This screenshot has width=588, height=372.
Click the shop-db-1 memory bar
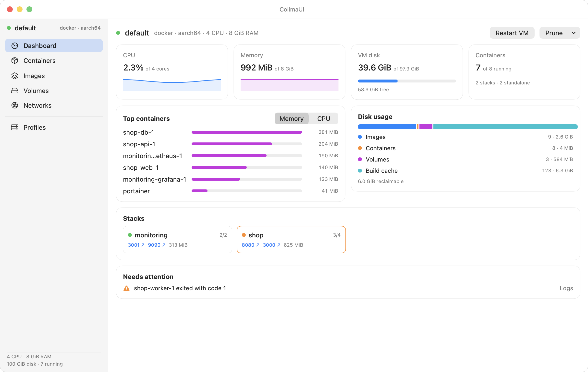(247, 132)
